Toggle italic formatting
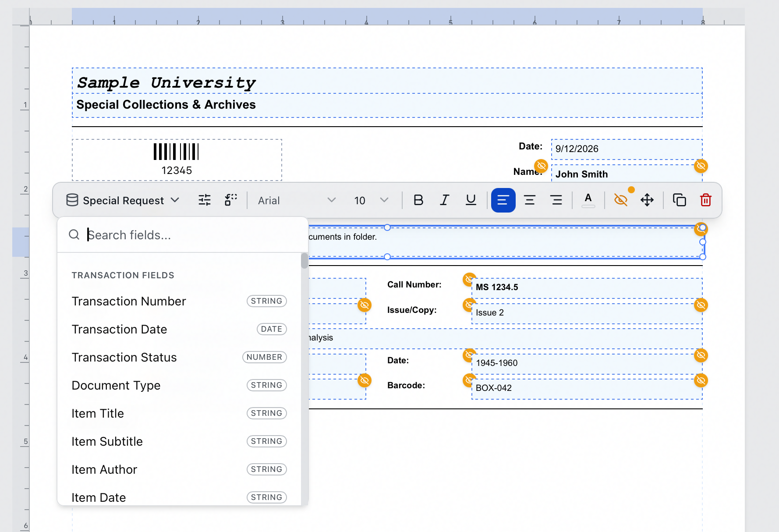 coord(445,200)
